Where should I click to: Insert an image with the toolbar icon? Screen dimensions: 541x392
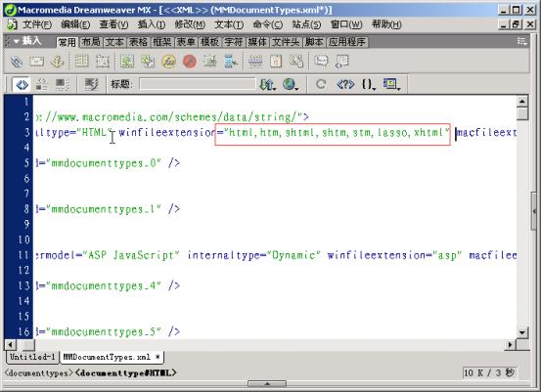coord(126,62)
